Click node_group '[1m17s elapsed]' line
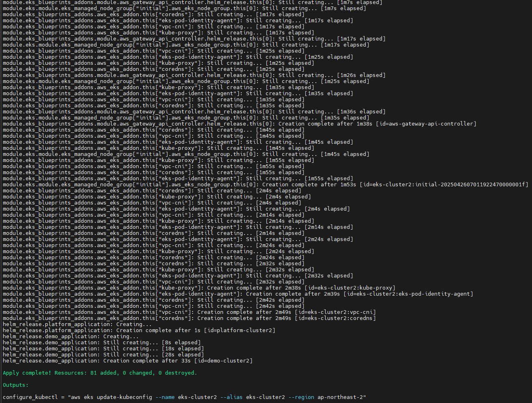 tap(186, 45)
